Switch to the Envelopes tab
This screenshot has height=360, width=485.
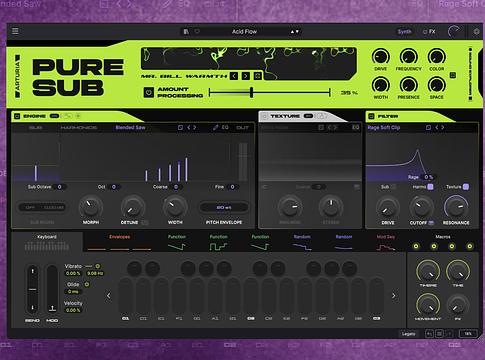pyautogui.click(x=119, y=242)
